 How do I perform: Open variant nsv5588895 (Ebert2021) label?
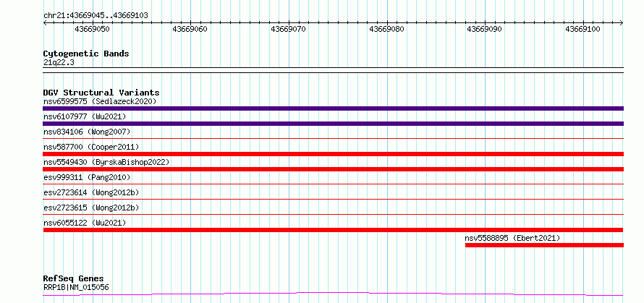point(512,238)
